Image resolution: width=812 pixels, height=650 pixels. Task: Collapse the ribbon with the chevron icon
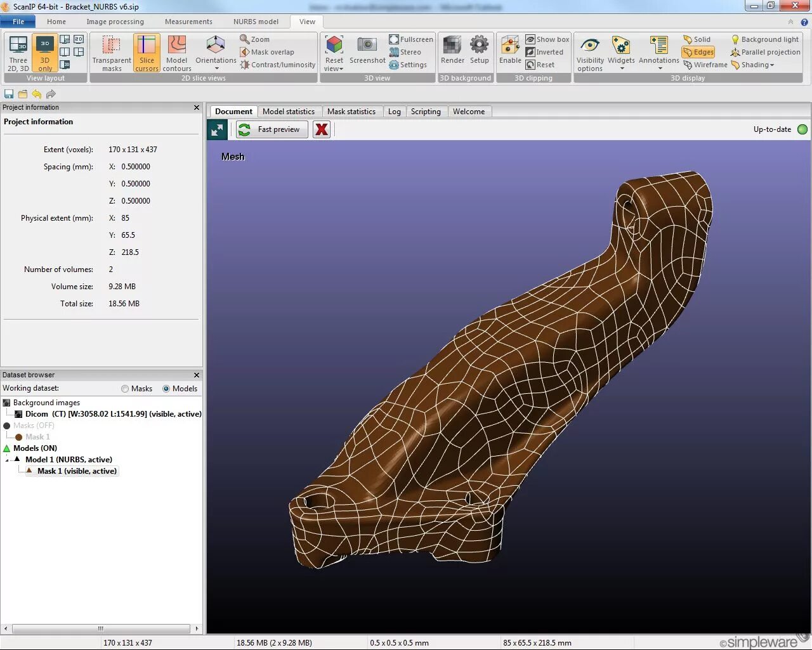(x=791, y=22)
